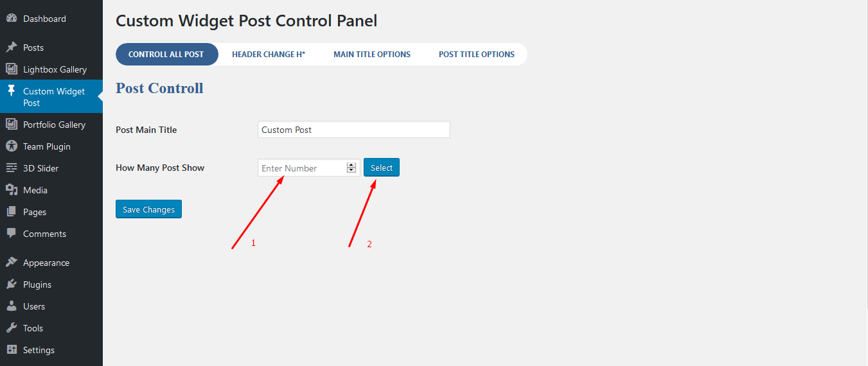Click the Posts pushpin icon

coord(12,48)
